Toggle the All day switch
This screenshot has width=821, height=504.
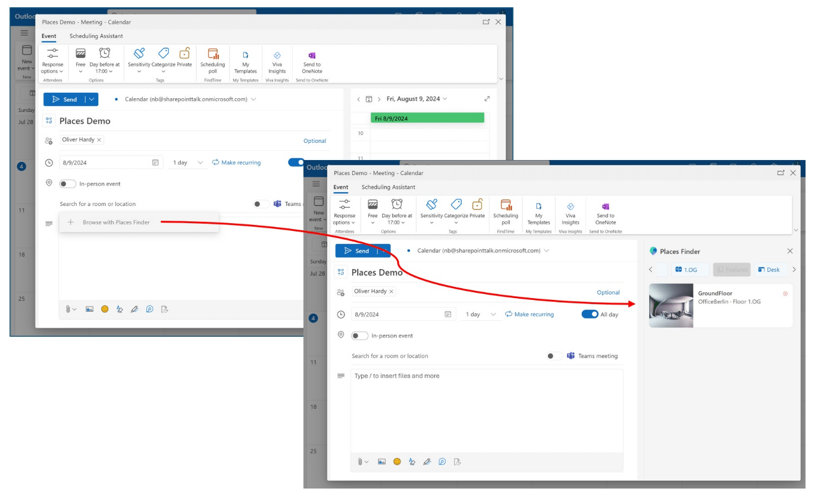590,314
